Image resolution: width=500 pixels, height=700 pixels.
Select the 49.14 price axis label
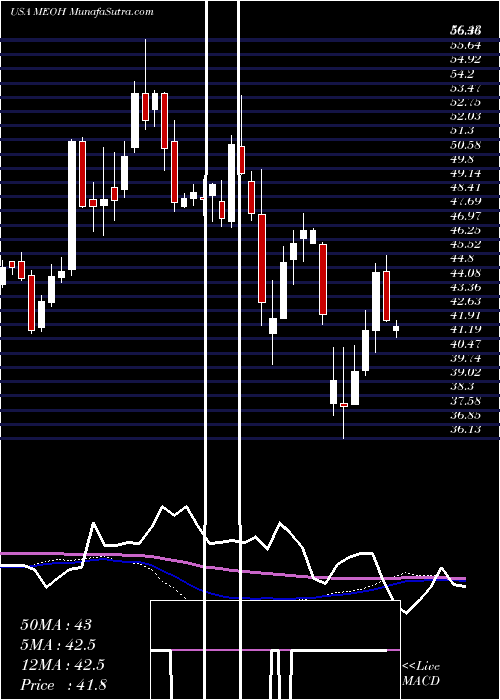[x=466, y=174]
